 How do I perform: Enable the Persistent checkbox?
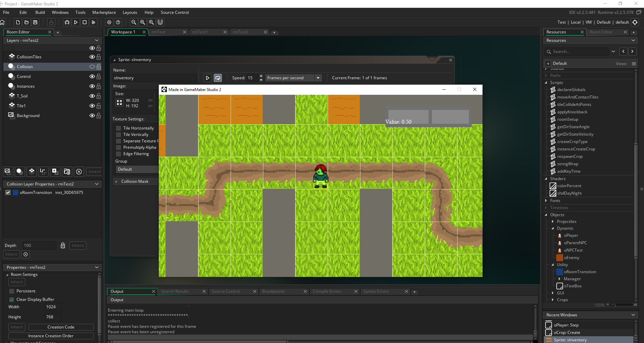pyautogui.click(x=12, y=291)
